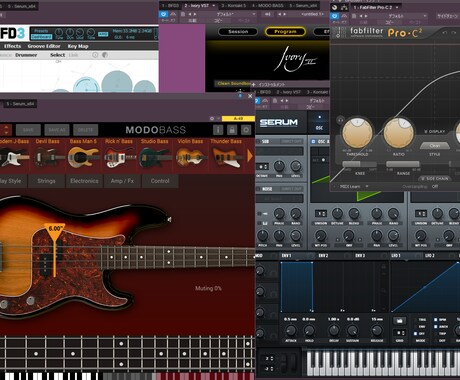Show more basses with orange arrow
Viewport: 460px width, 380px height.
(250, 156)
